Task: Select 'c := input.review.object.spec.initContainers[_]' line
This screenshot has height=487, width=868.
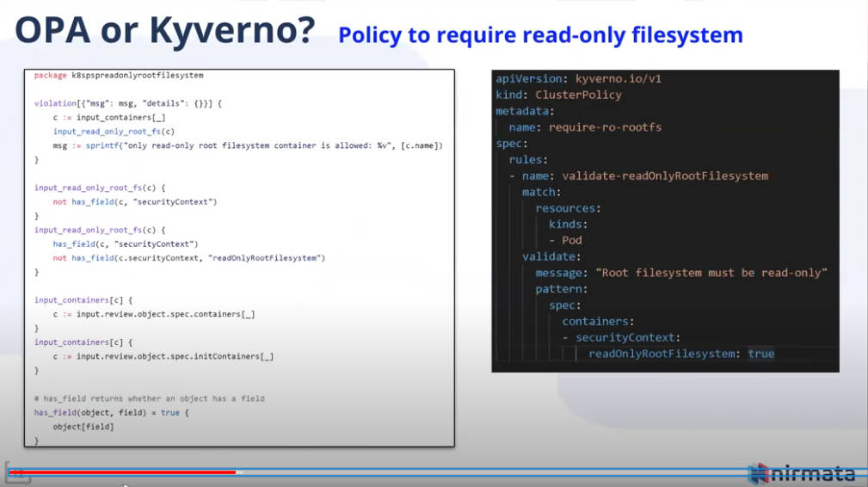Action: [163, 356]
